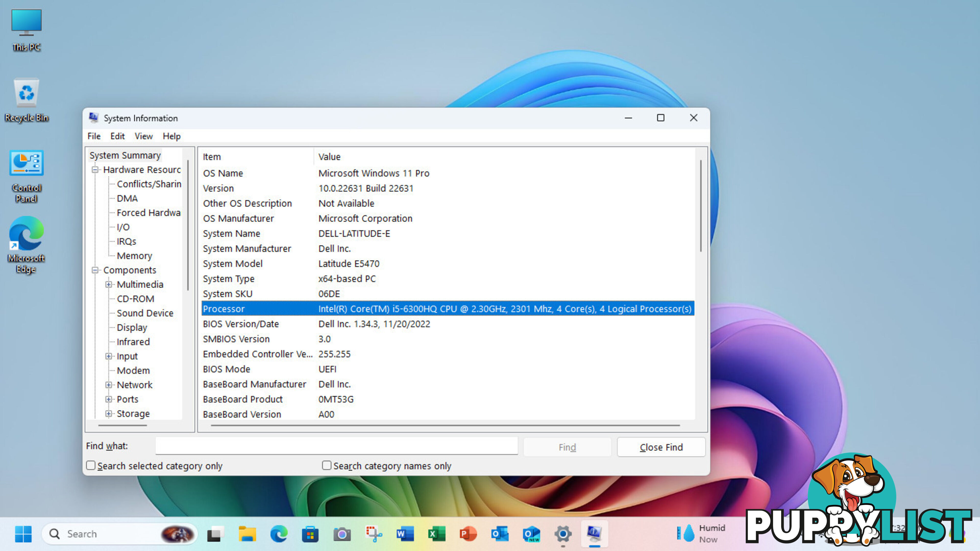The image size is (980, 551).
Task: Click the Find what text field
Action: [337, 446]
